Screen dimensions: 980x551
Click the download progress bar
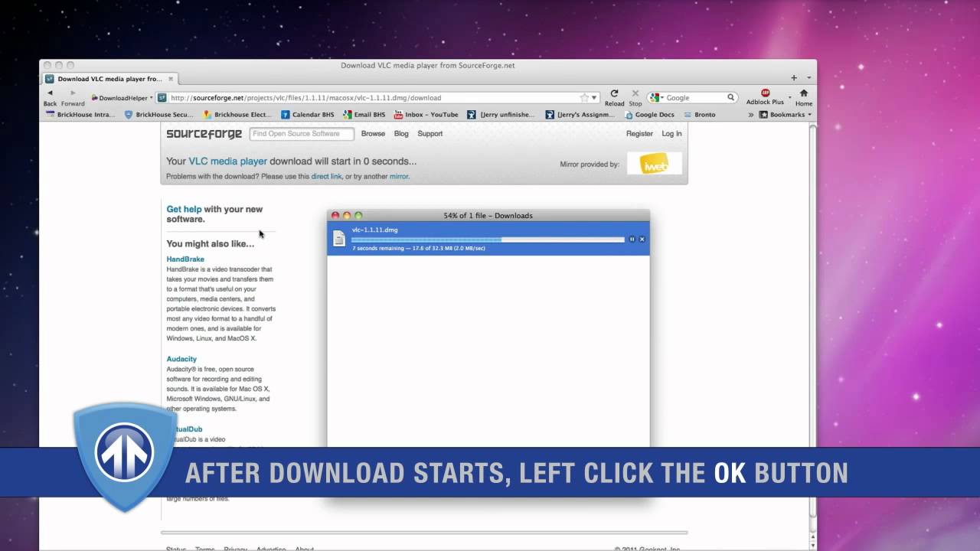coord(488,240)
